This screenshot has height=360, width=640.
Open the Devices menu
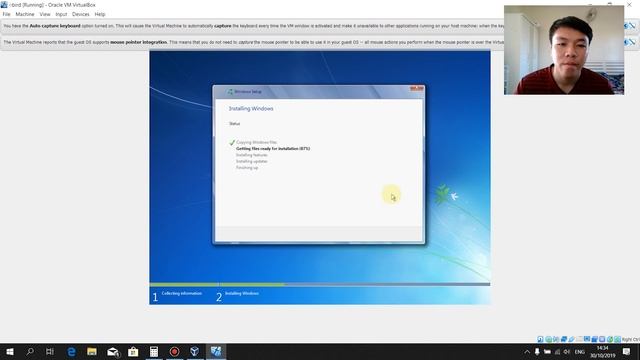click(80, 14)
